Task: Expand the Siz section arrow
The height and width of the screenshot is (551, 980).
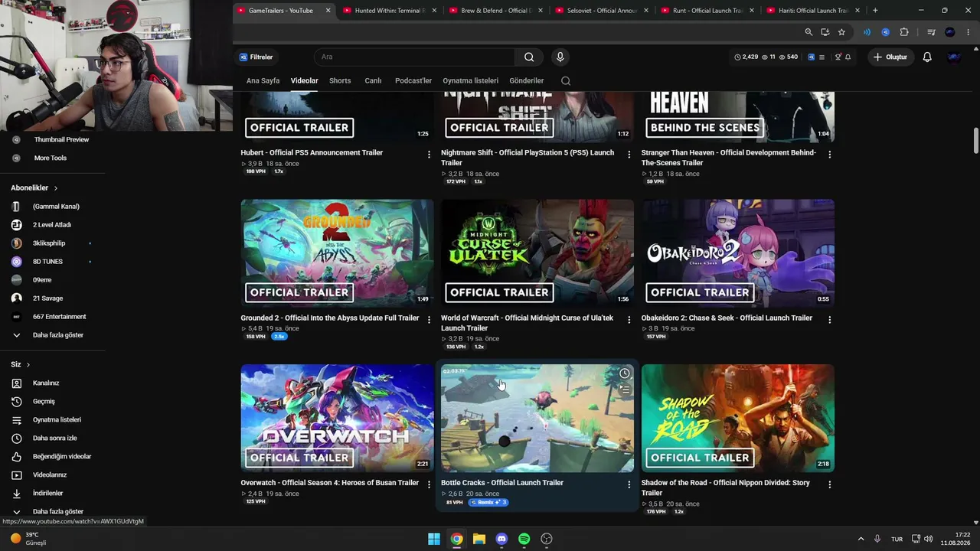Action: [x=28, y=365]
